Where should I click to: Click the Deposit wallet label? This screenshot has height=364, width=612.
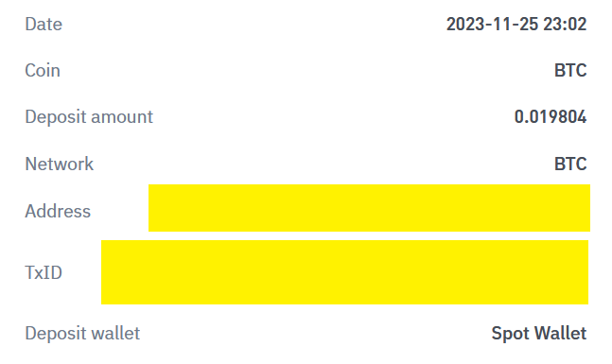82,334
